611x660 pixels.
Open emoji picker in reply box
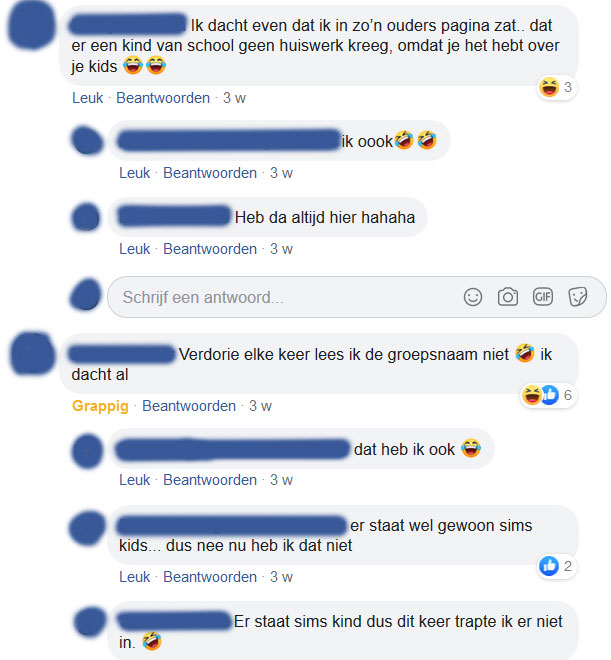click(473, 297)
